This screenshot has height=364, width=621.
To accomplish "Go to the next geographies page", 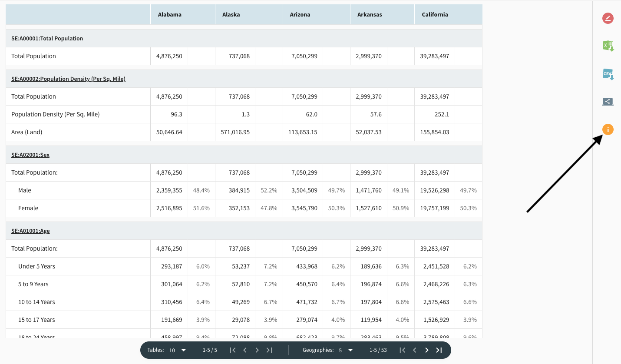I will [427, 350].
